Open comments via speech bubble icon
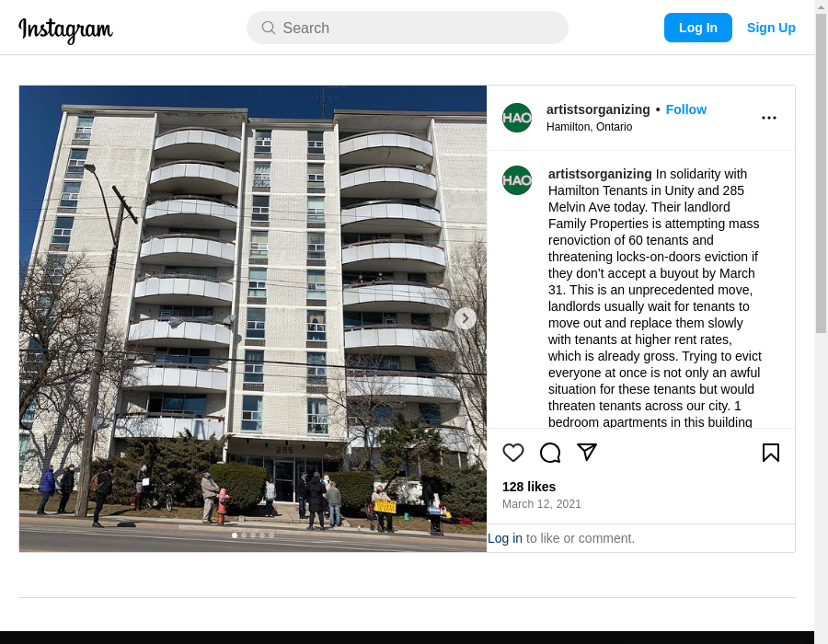The height and width of the screenshot is (644, 828). pos(550,453)
